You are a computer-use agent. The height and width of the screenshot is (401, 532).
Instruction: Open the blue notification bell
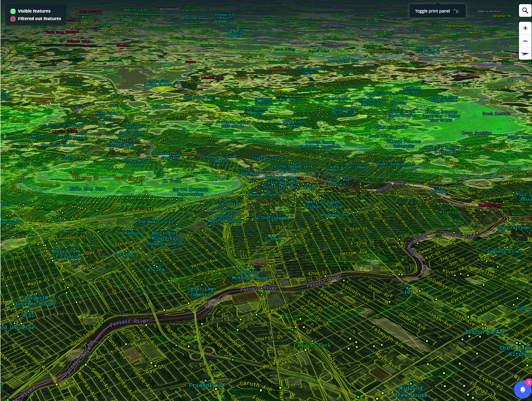click(x=522, y=390)
